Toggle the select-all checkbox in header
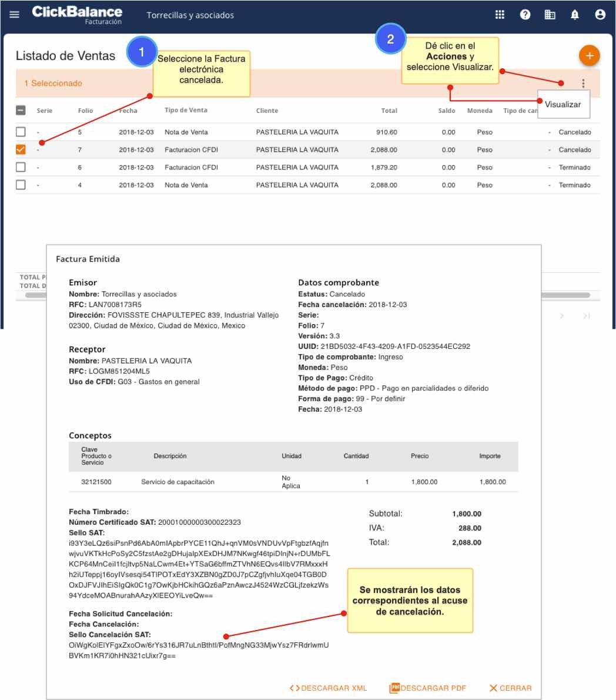The height and width of the screenshot is (700, 616). point(21,110)
